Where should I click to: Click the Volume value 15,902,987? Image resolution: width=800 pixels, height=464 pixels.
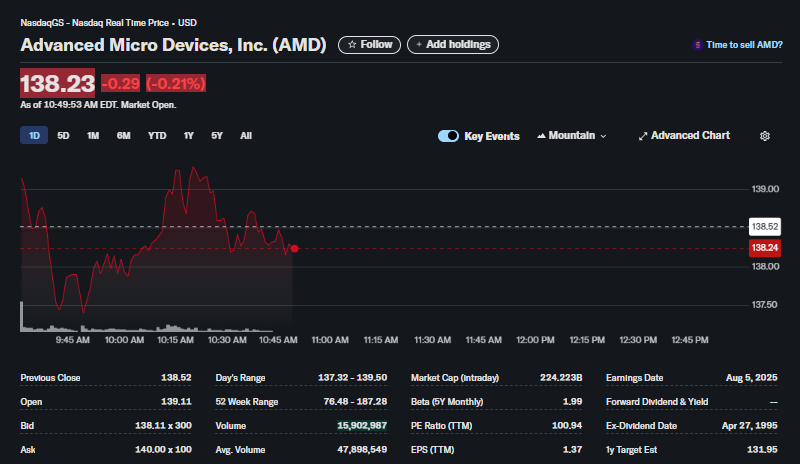tap(362, 426)
